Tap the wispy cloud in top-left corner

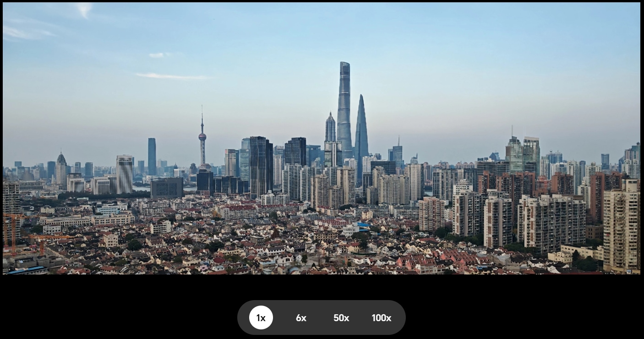(x=84, y=9)
